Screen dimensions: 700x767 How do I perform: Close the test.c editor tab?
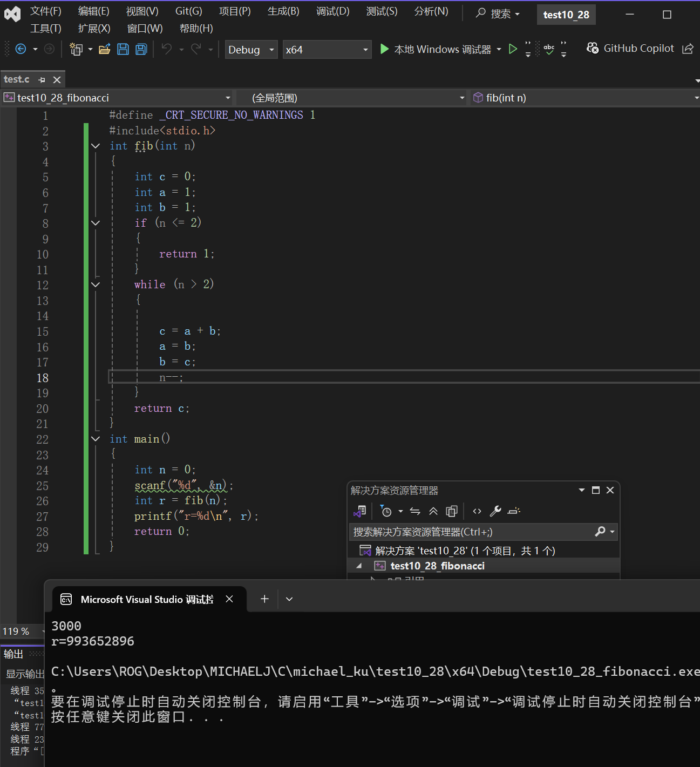[x=57, y=80]
